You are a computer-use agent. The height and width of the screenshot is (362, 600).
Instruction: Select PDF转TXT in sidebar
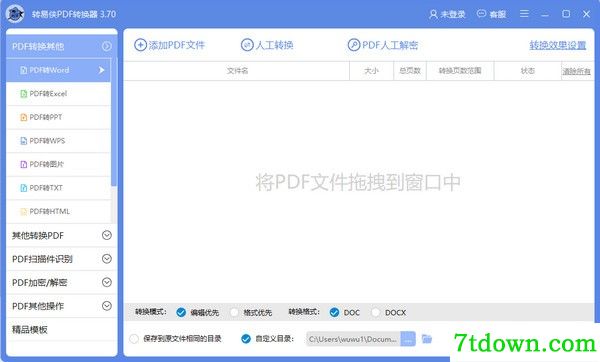[58, 188]
